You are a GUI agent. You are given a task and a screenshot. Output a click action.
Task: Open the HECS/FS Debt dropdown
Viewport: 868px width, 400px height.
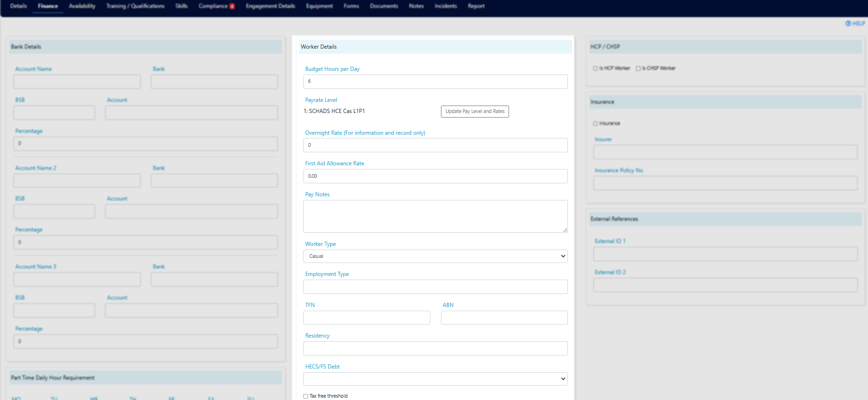click(x=435, y=379)
